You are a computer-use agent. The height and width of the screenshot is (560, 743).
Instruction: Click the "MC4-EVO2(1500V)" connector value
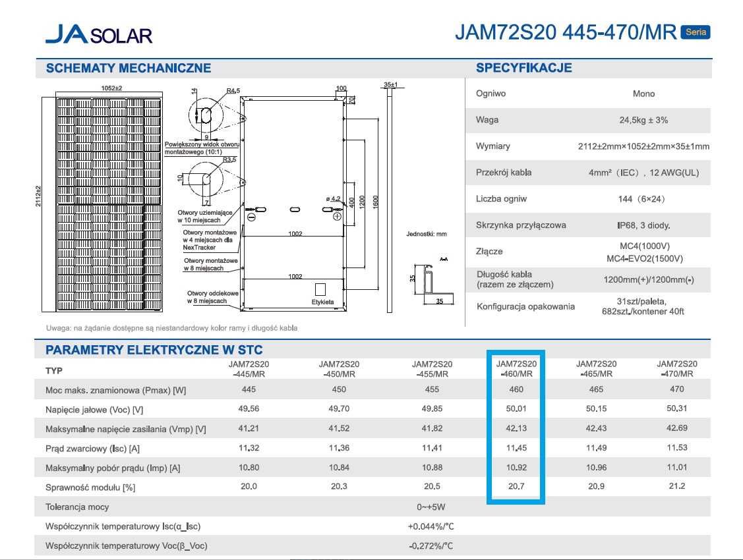645,259
